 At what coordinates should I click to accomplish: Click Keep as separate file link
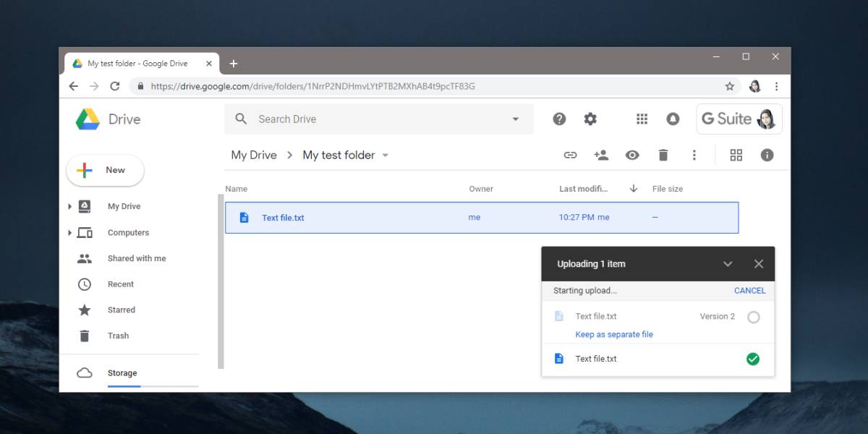coord(614,335)
